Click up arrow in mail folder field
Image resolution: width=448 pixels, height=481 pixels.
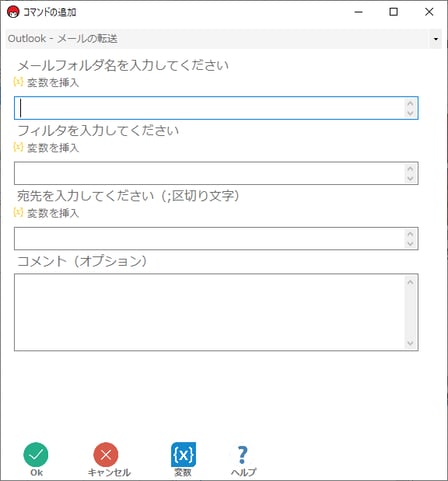(410, 103)
